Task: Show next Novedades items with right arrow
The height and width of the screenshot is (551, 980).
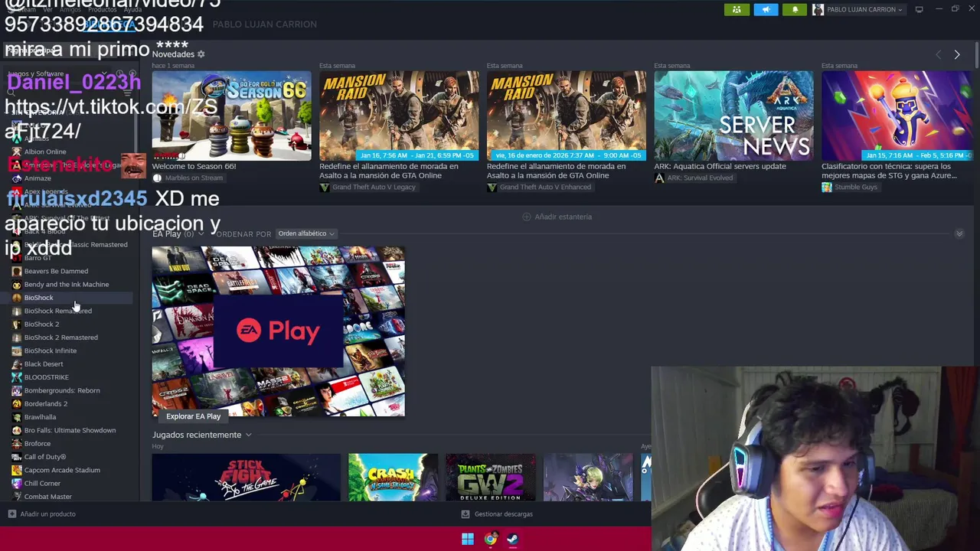Action: [x=957, y=55]
